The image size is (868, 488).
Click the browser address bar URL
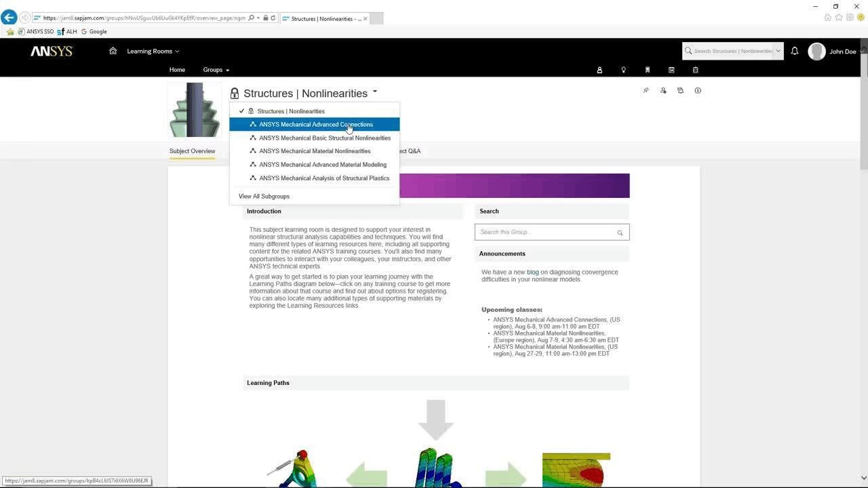[144, 18]
